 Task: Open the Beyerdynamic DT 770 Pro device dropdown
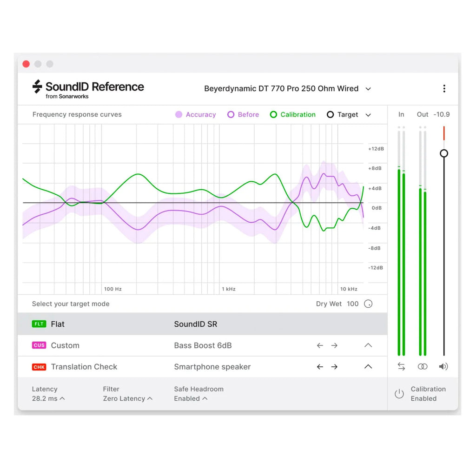pos(287,89)
